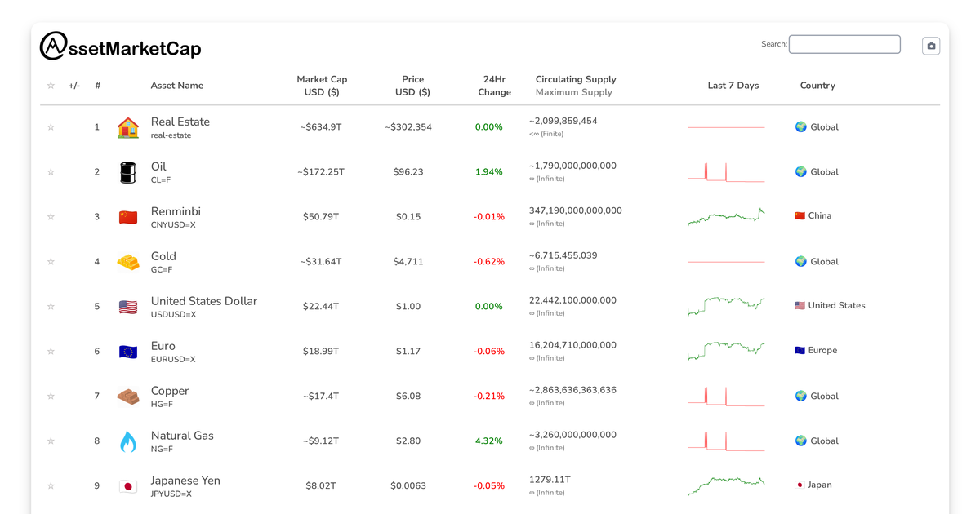Star the Japanese Yen row
The image size is (980, 514).
(50, 485)
